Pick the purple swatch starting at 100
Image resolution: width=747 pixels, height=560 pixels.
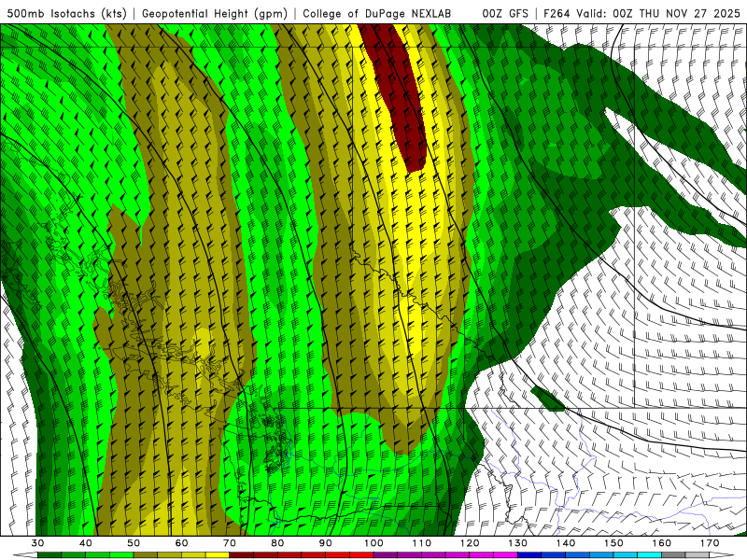(x=386, y=555)
